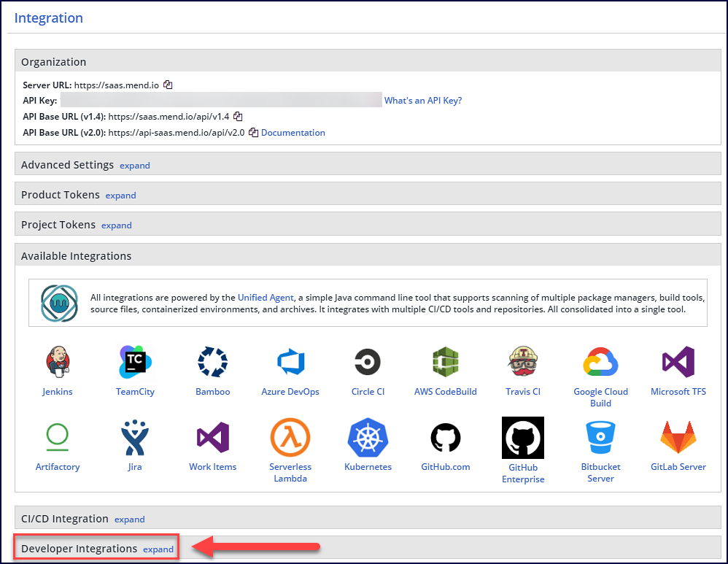The width and height of the screenshot is (728, 564).
Task: Expand the Product Tokens section
Action: coord(121,196)
